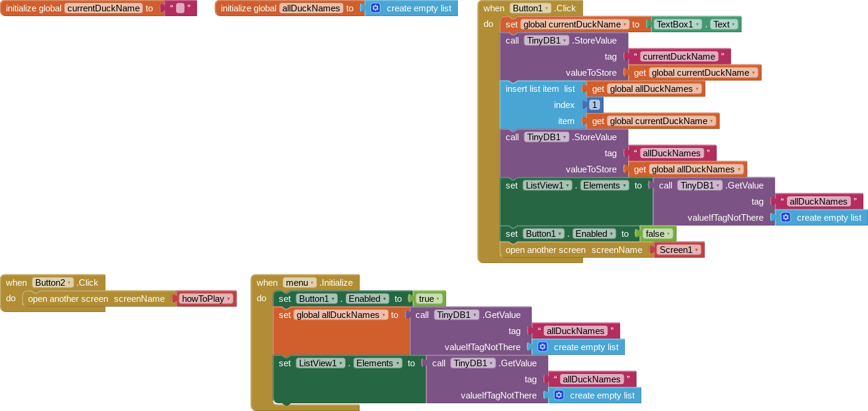Edit allDuckNames tag in bottom-most GetValue call
Image resolution: width=868 pixels, height=411 pixels.
(592, 379)
